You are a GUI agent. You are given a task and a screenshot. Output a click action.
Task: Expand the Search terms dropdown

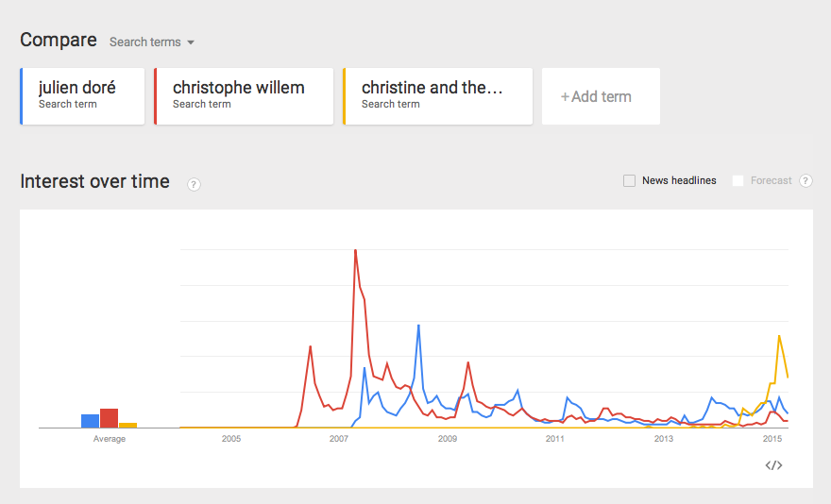coord(152,42)
